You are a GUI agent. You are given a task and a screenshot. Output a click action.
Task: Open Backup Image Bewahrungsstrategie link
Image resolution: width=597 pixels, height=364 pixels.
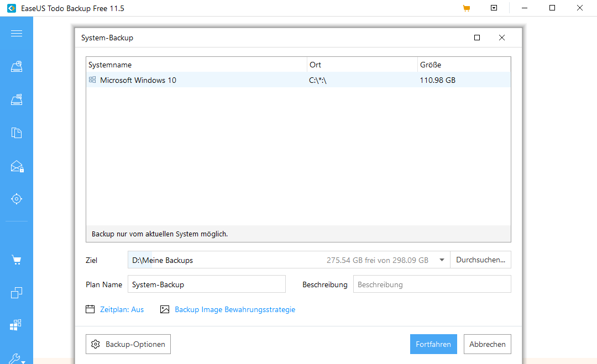click(234, 310)
